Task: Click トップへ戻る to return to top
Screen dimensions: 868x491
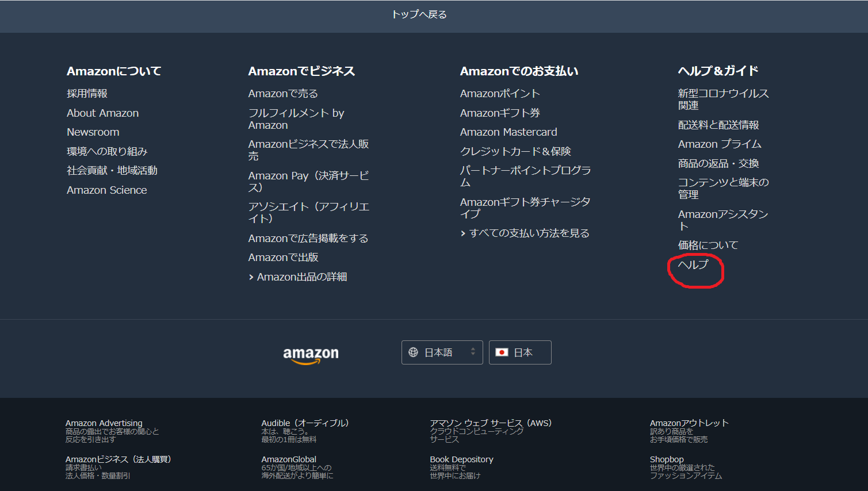Action: point(419,14)
